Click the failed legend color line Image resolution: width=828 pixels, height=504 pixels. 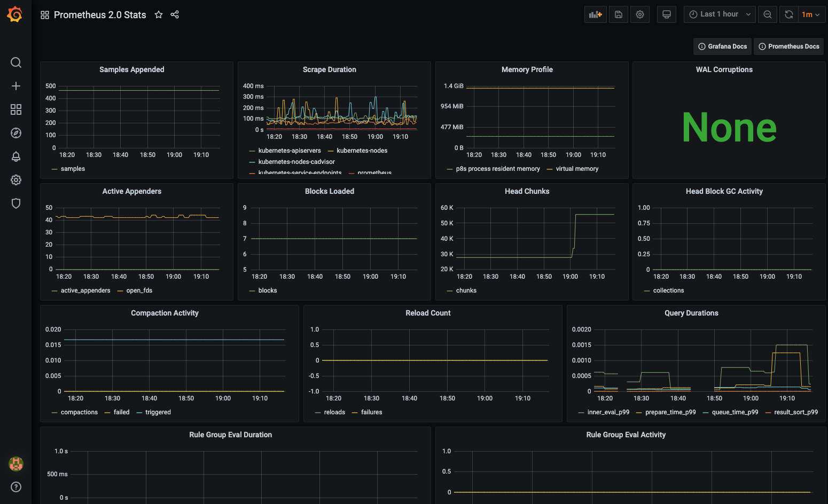[x=108, y=412]
